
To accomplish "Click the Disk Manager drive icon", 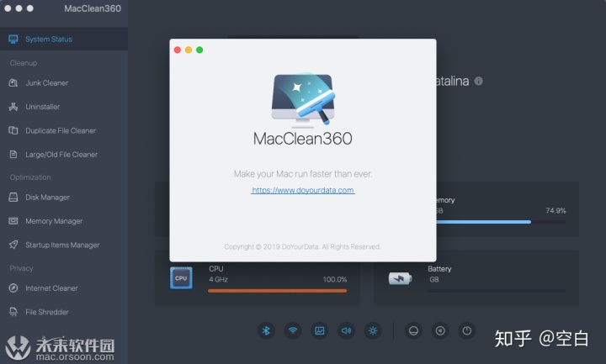I will (13, 198).
